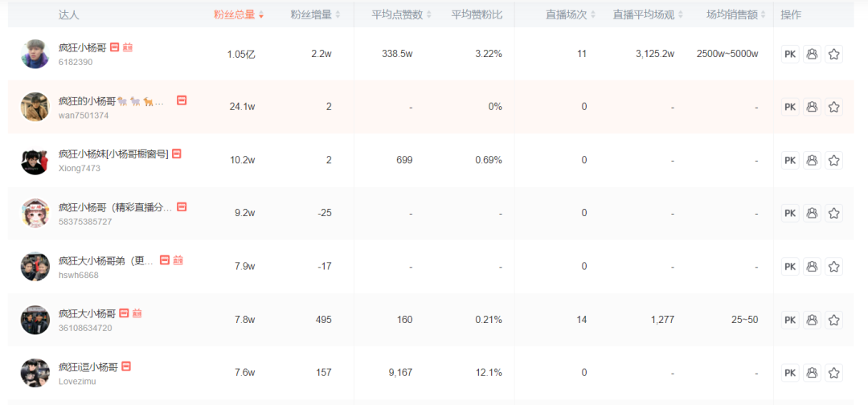Favorite 疯狂小杨哥 with the star icon
The width and height of the screenshot is (868, 405).
click(834, 54)
